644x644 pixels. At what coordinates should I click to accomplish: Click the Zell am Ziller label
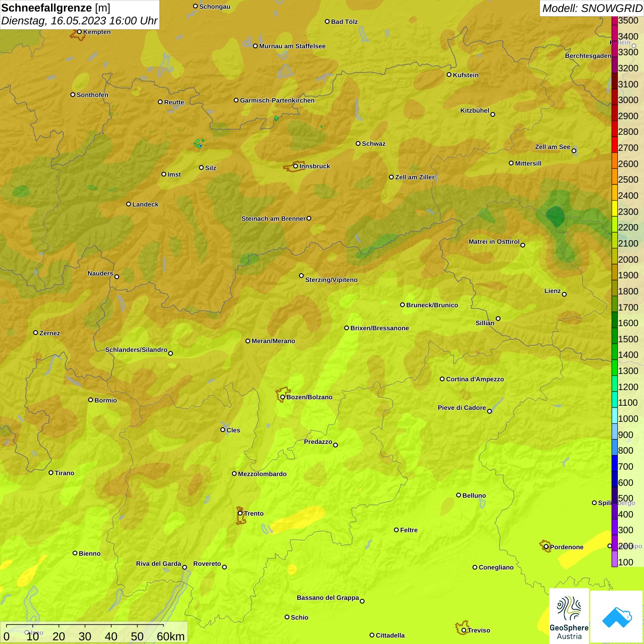415,177
